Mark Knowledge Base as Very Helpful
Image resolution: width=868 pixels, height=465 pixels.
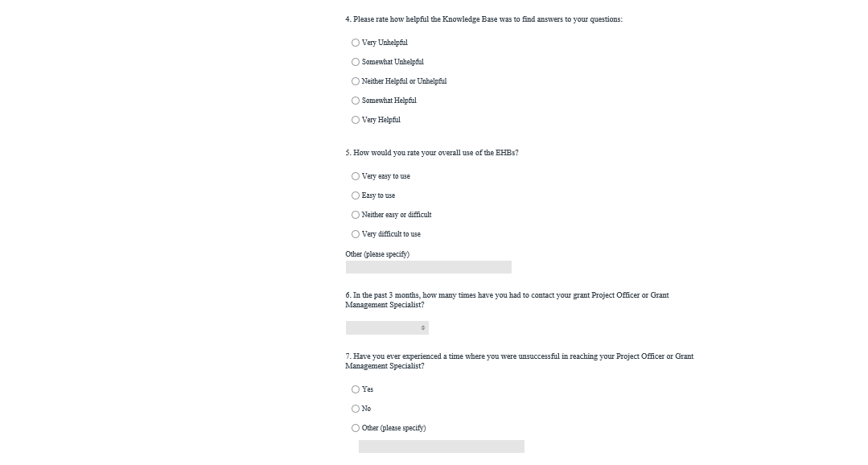click(356, 120)
